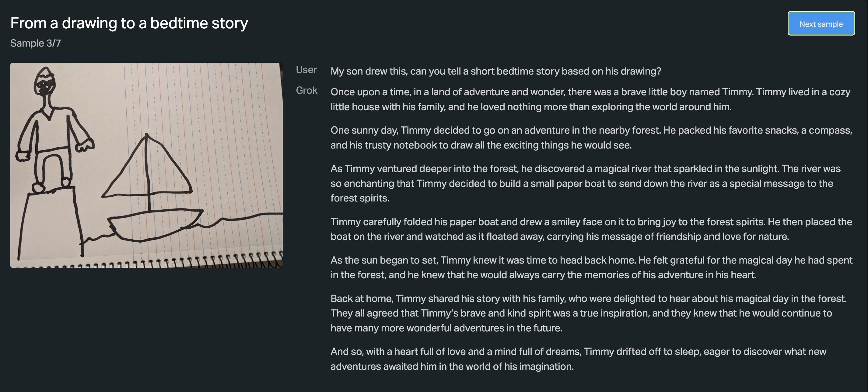Click the paragraph starting 'Timmy carefully folded'

point(590,229)
